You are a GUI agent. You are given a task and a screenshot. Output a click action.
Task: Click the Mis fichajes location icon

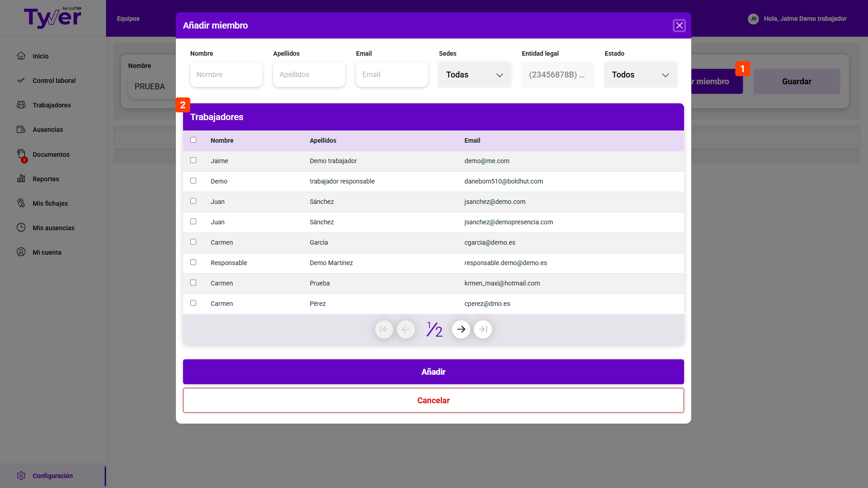[x=21, y=203]
